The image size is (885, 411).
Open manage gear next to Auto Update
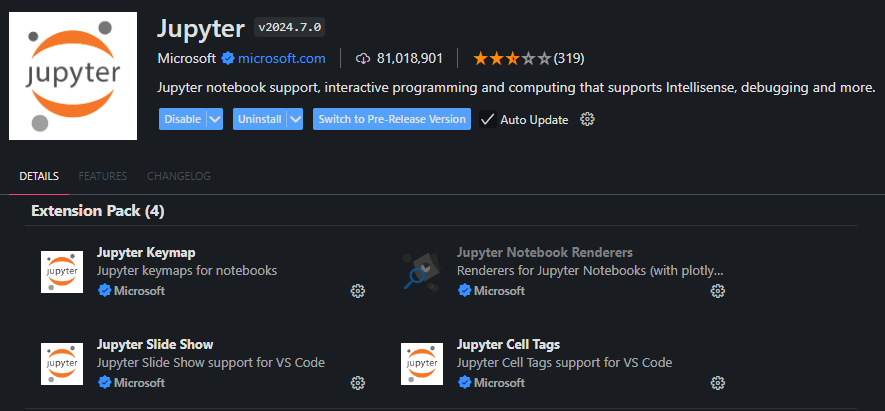point(588,119)
